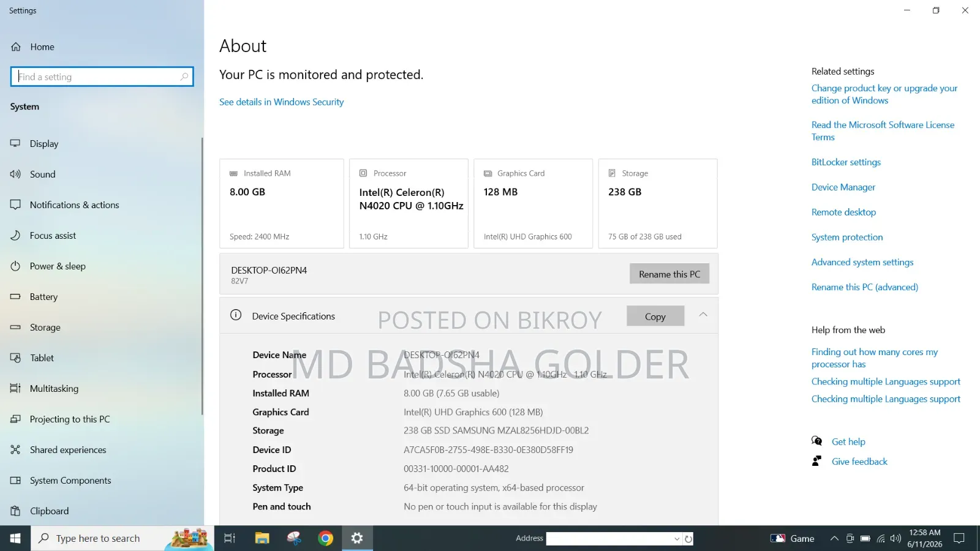This screenshot has height=551, width=980.
Task: Open Change product key or upgrade link
Action: pos(884,94)
